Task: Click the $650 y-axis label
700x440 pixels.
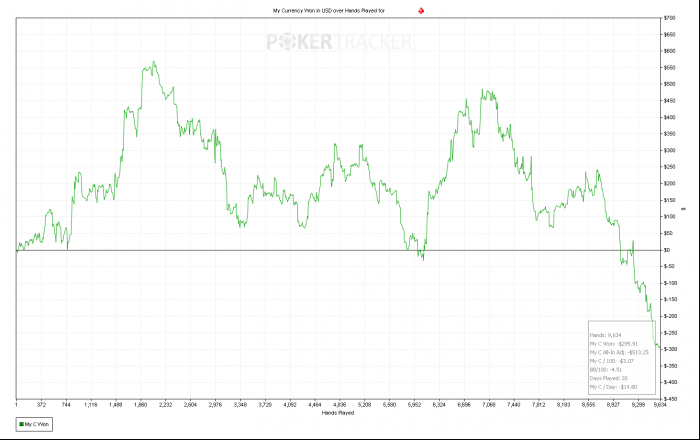Action: pos(670,35)
